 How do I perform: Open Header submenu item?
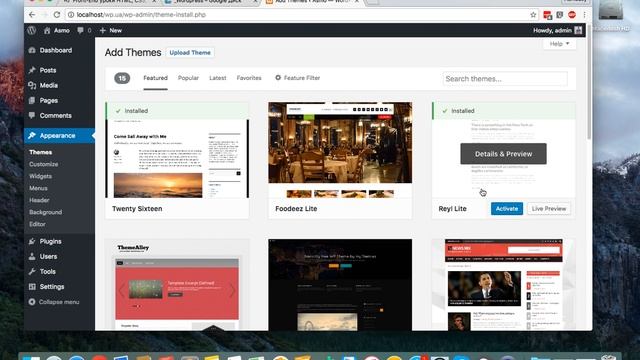pyautogui.click(x=39, y=200)
